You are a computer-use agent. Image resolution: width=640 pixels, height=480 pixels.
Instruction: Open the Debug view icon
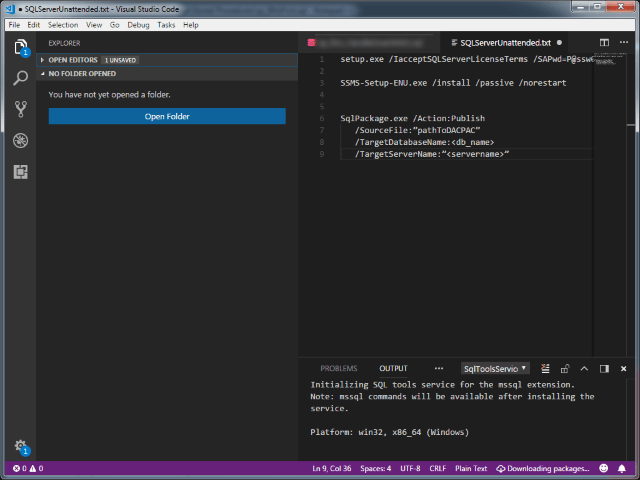click(20, 140)
